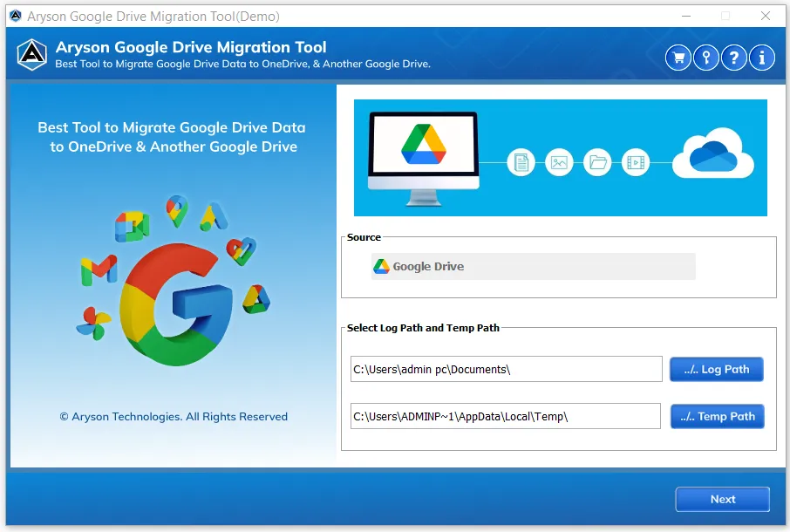790x532 pixels.
Task: Click the OneDrive cloud icon in banner
Action: coord(713,153)
